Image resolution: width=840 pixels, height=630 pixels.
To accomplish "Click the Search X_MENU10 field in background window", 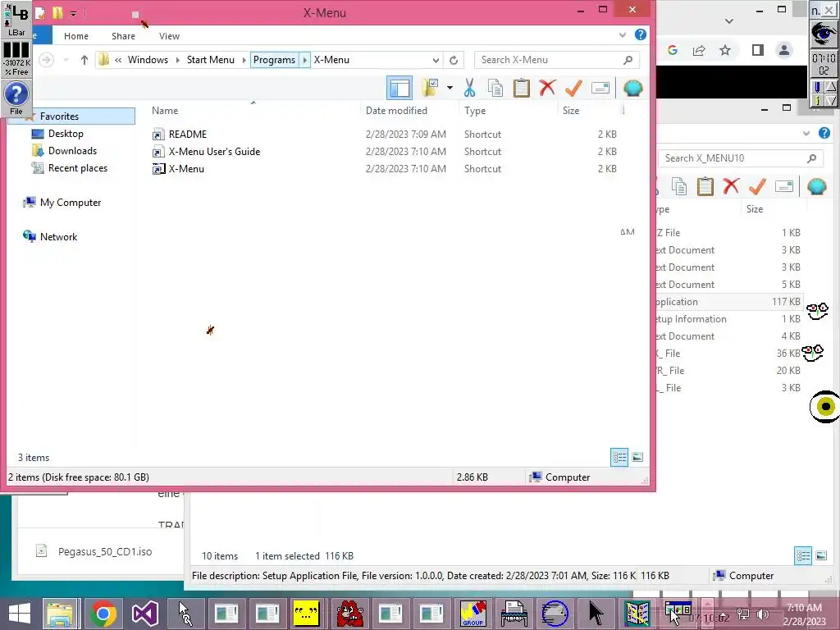I will click(x=740, y=158).
